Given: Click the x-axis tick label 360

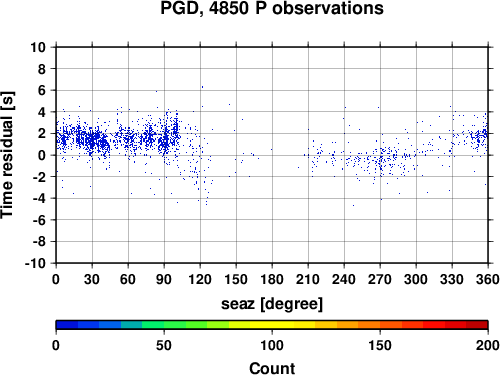Looking at the screenshot, I should [488, 279].
